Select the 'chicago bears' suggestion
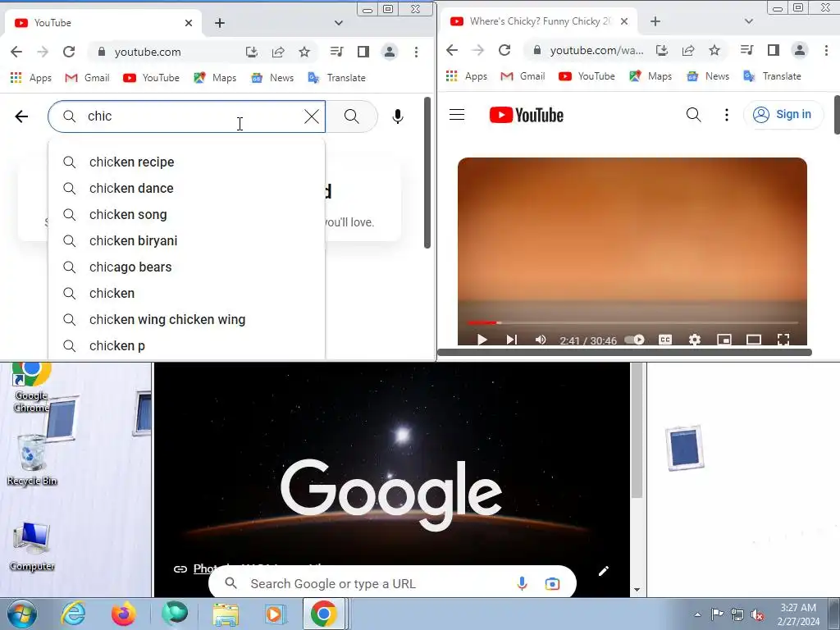Image resolution: width=840 pixels, height=630 pixels. pos(186,267)
